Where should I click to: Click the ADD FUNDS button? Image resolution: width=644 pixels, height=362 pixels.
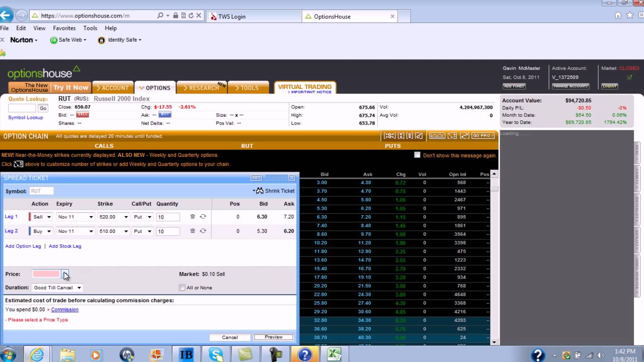[x=514, y=86]
